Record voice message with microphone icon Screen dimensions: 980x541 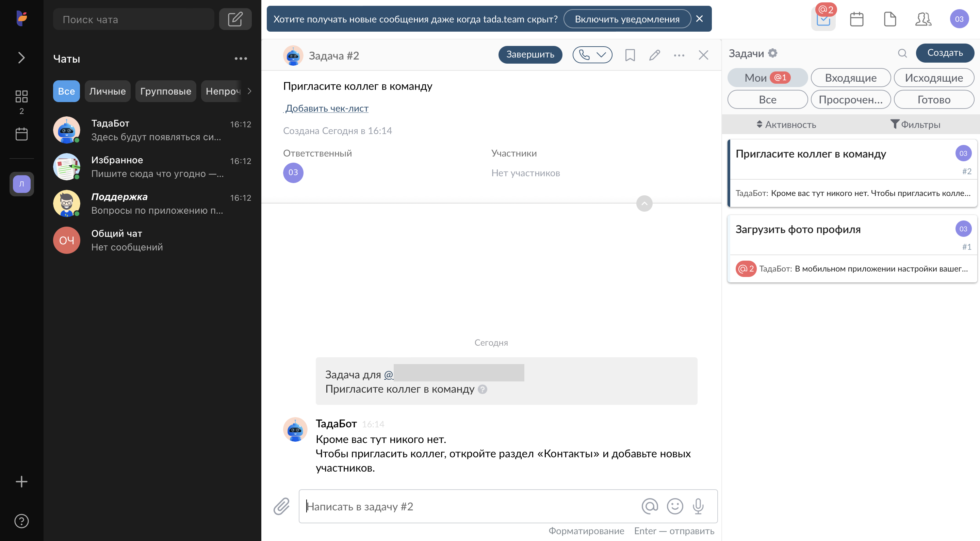(699, 506)
